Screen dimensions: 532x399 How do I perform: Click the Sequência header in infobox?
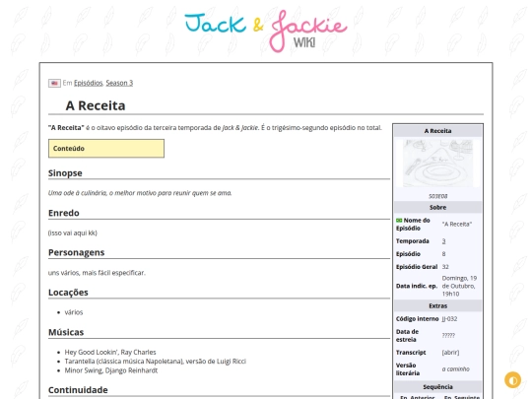click(437, 387)
